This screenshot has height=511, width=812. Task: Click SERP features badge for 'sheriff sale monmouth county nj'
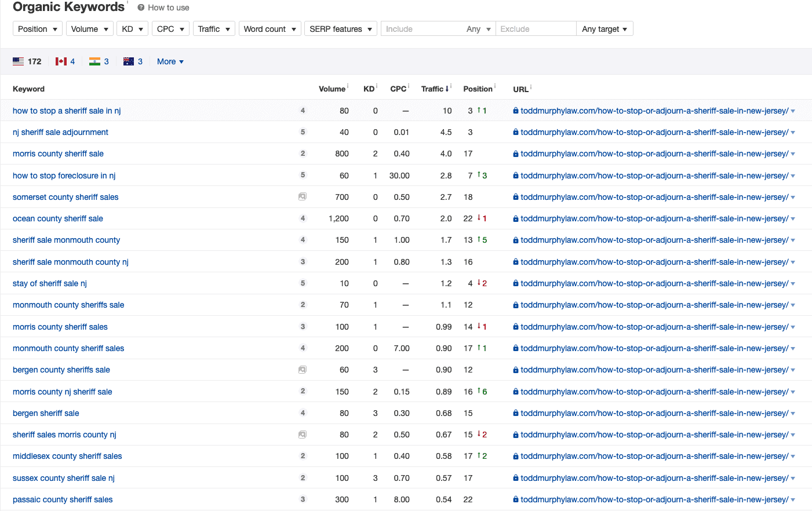point(303,262)
